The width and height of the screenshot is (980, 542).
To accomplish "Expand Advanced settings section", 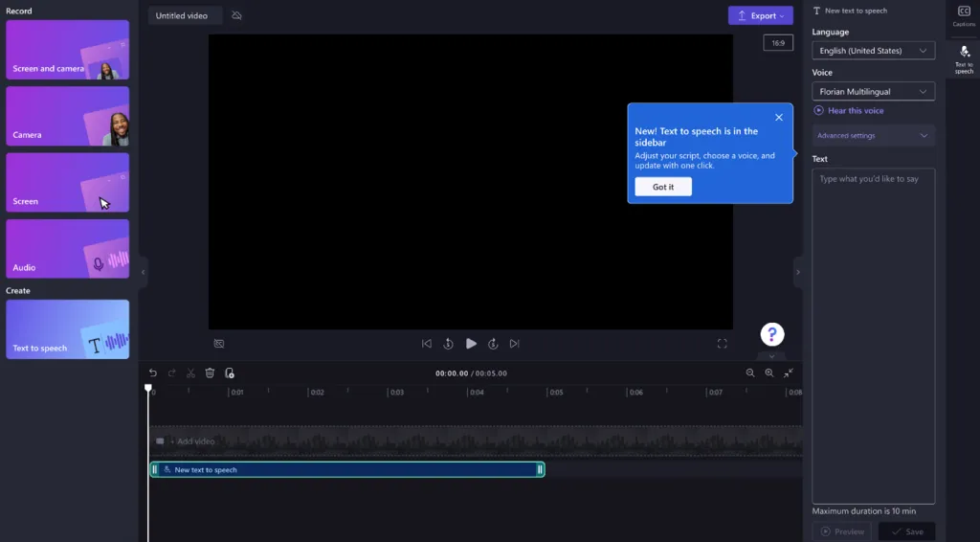I will [873, 136].
